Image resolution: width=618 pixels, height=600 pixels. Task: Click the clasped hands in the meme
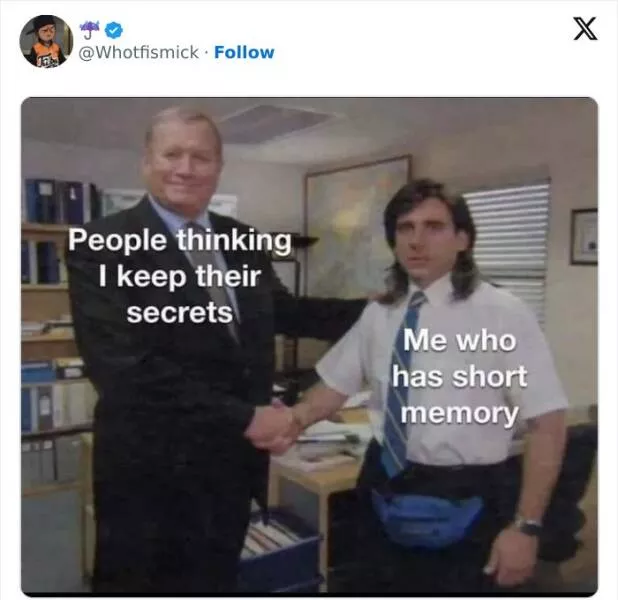(275, 427)
